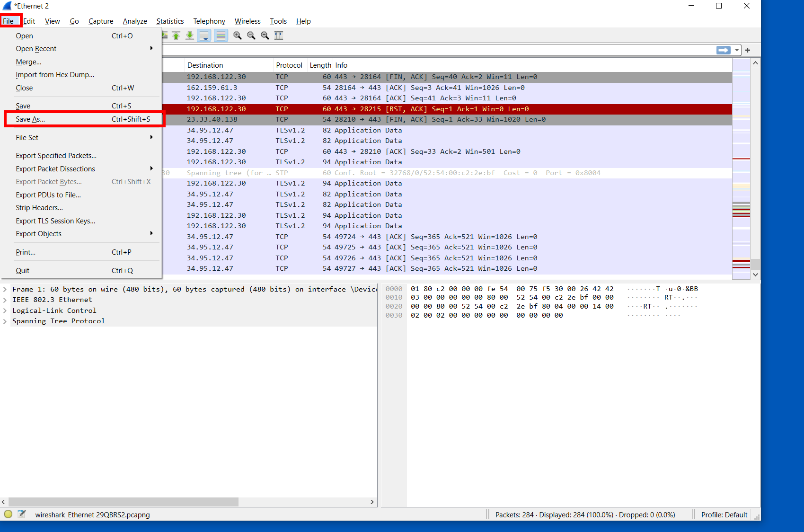Click the zoom out magnifier icon

tap(251, 35)
